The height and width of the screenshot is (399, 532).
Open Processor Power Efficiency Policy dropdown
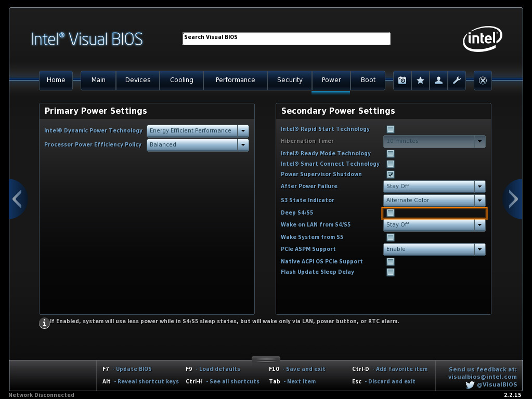198,145
